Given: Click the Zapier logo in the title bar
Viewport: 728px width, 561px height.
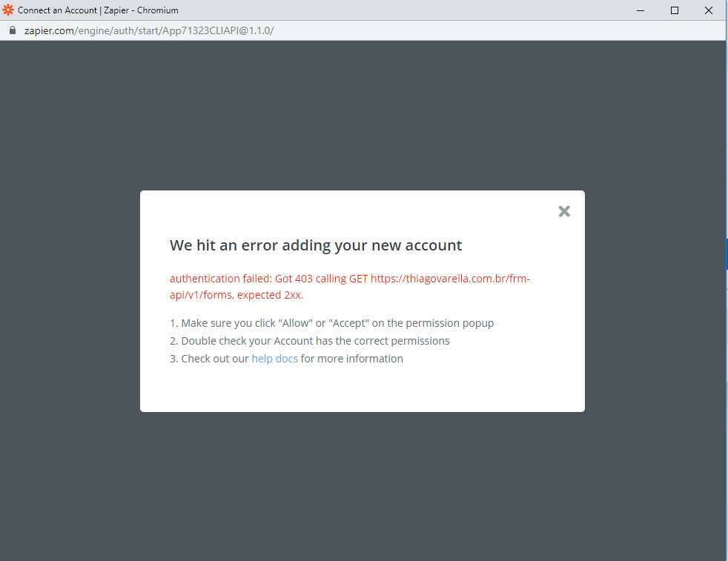Looking at the screenshot, I should [8, 10].
